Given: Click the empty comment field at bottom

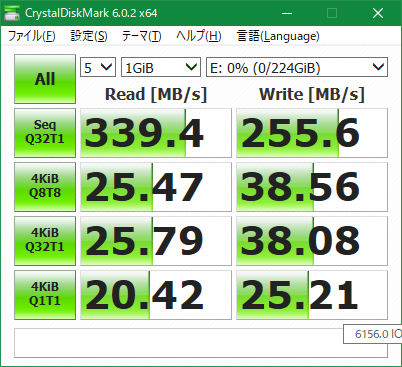Looking at the screenshot, I should point(201,343).
